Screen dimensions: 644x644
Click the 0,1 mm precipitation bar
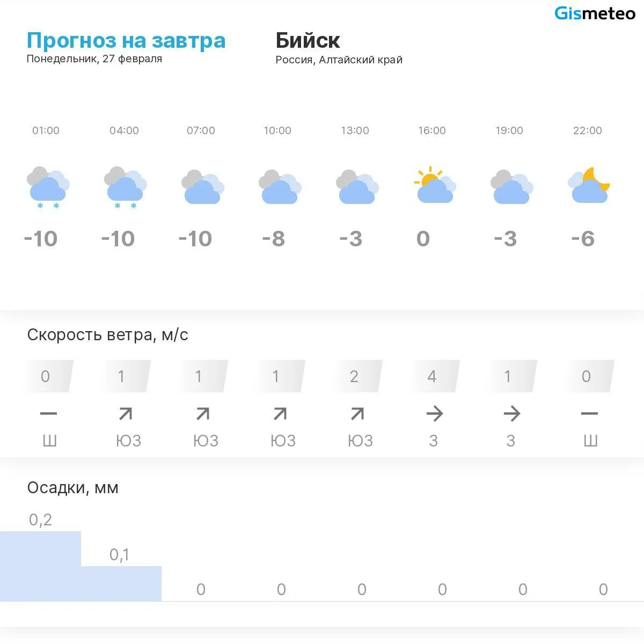point(121,583)
